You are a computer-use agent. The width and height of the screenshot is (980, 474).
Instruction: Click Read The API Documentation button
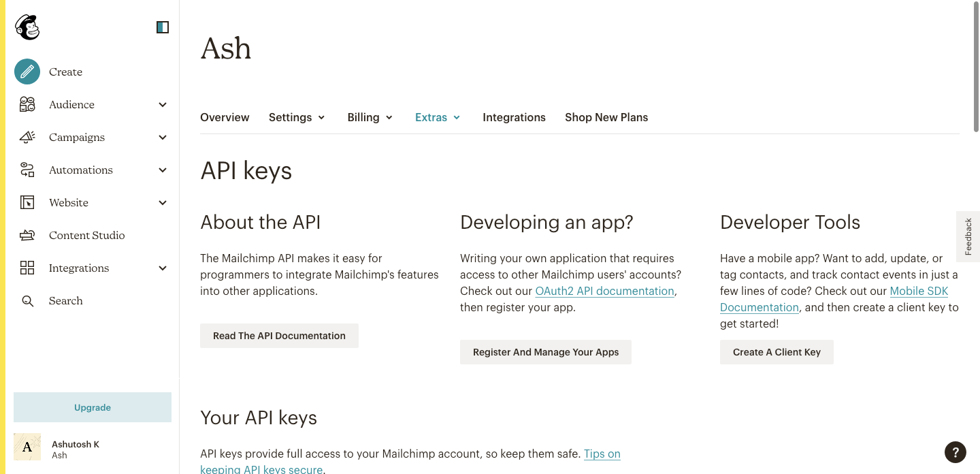pos(279,336)
